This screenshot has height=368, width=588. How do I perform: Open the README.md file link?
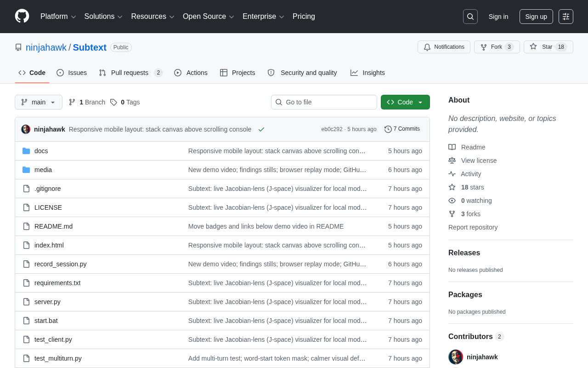coord(53,226)
